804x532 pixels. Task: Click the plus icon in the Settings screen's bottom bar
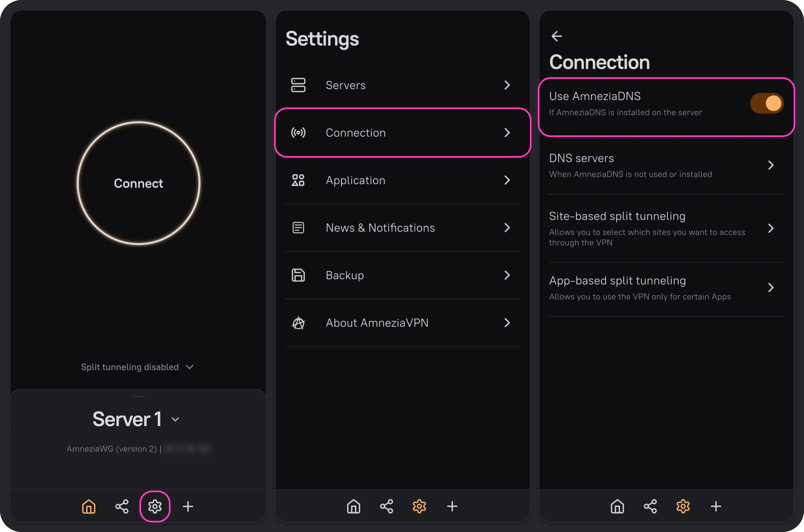coord(452,507)
